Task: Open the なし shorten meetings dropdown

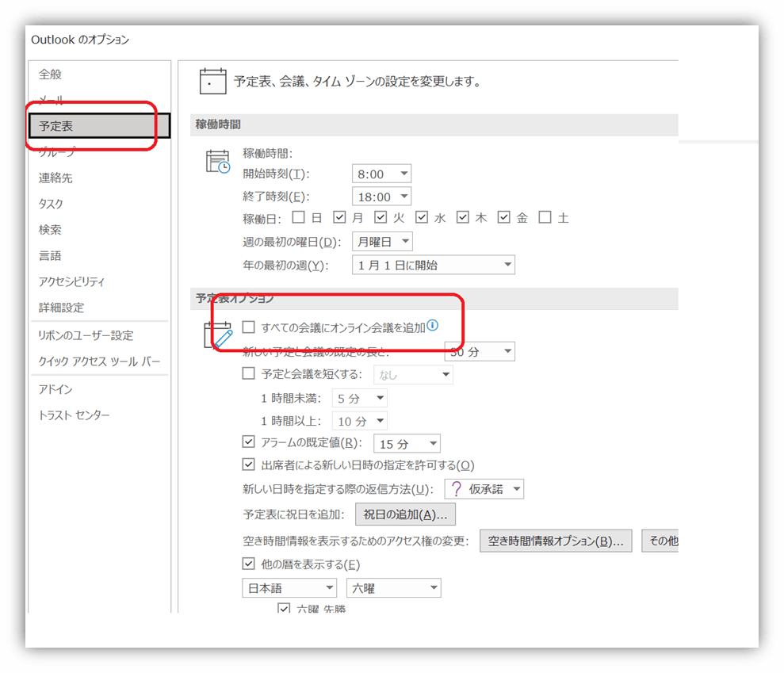Action: [x=413, y=374]
